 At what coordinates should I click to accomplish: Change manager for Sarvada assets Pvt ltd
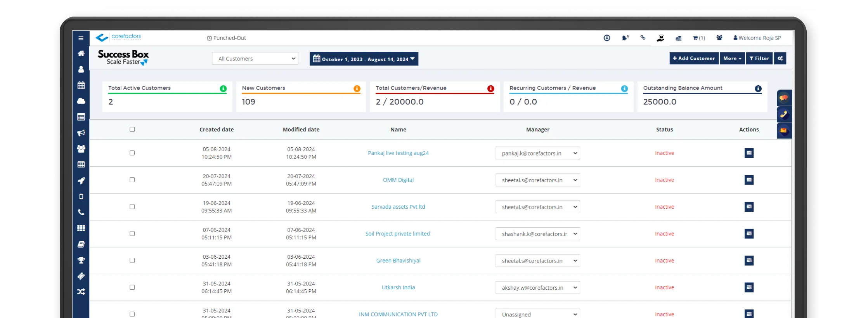[x=537, y=207]
